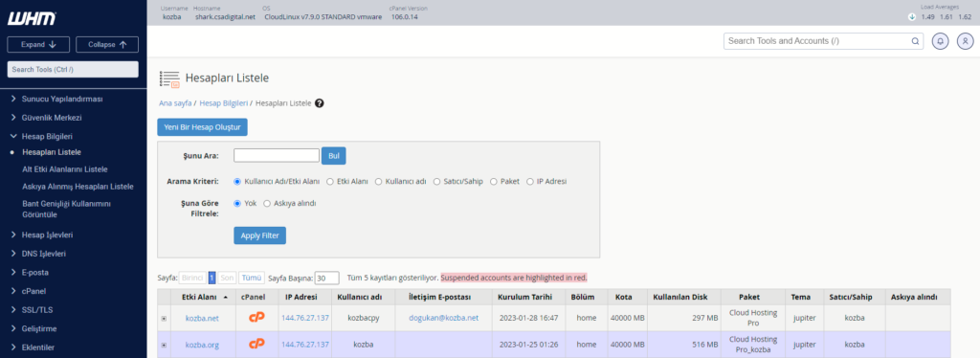
Task: Open Hesapları Listele in sidebar
Action: (52, 152)
